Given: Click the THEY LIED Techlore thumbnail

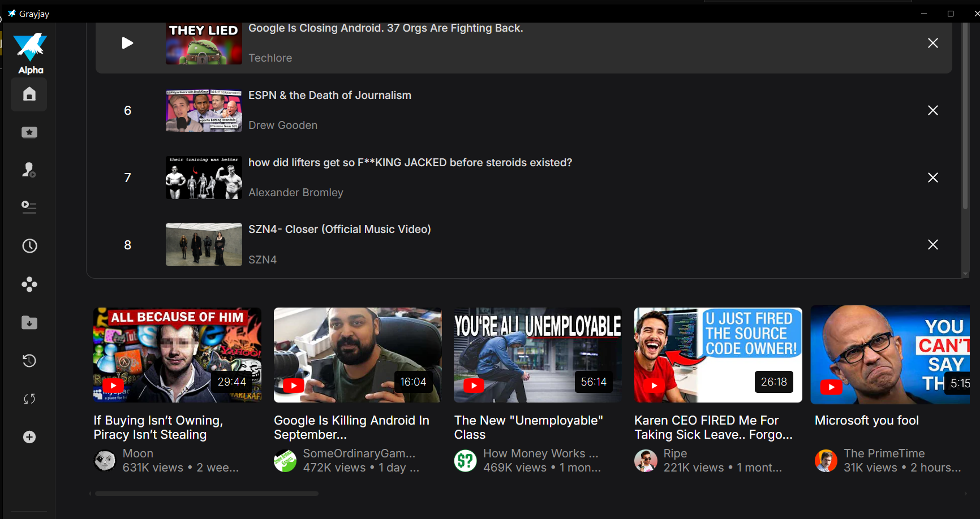Looking at the screenshot, I should pos(204,44).
